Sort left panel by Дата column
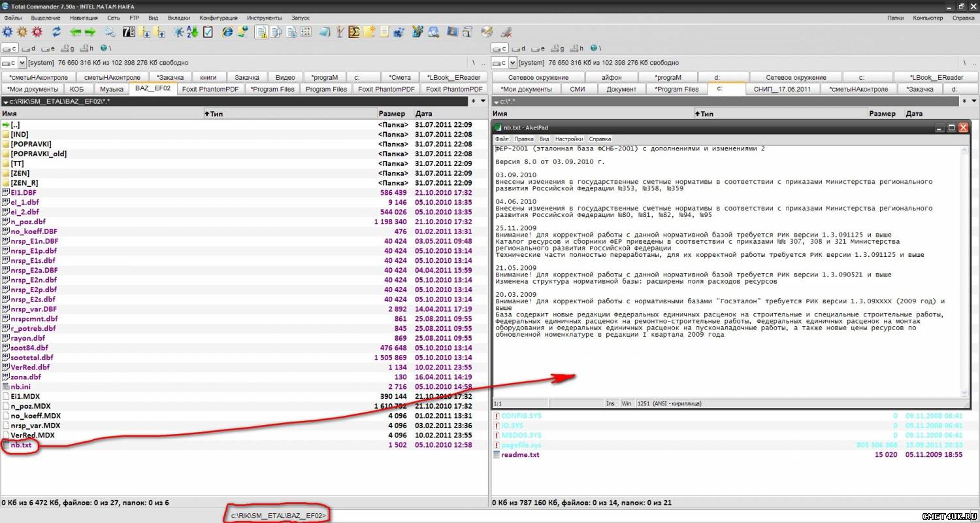 423,114
